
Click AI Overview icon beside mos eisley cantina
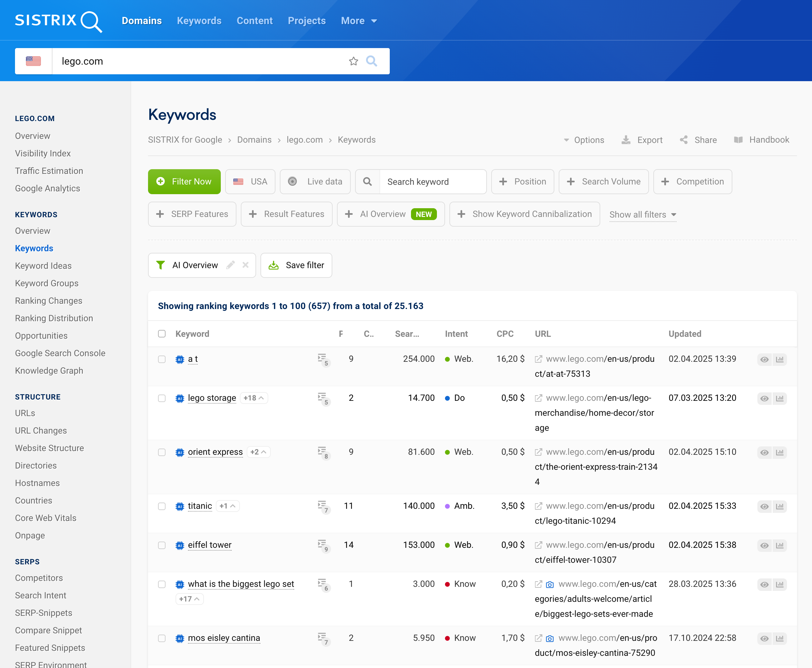pos(180,638)
